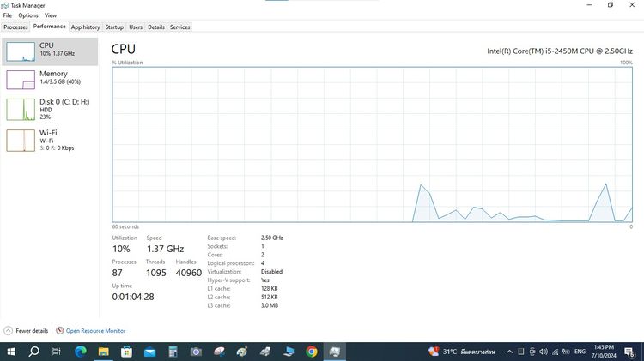Open the File menu
This screenshot has height=361, width=644.
pyautogui.click(x=8, y=15)
